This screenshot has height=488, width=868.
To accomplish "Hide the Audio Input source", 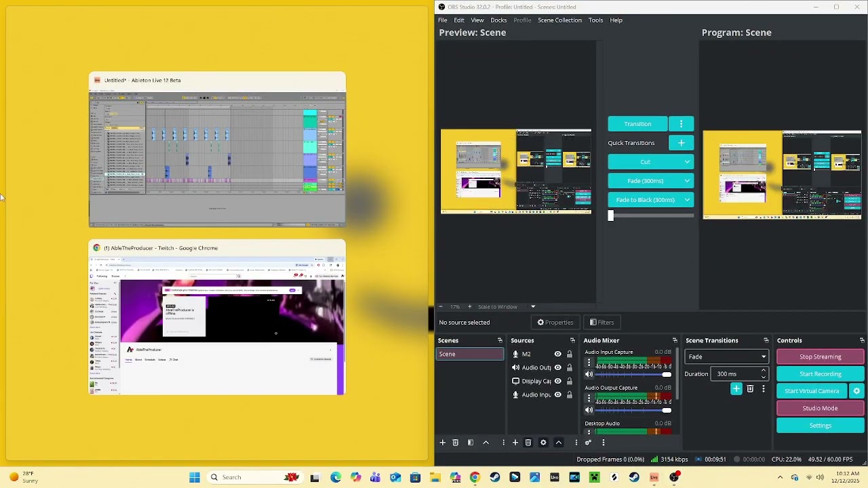I will 558,395.
